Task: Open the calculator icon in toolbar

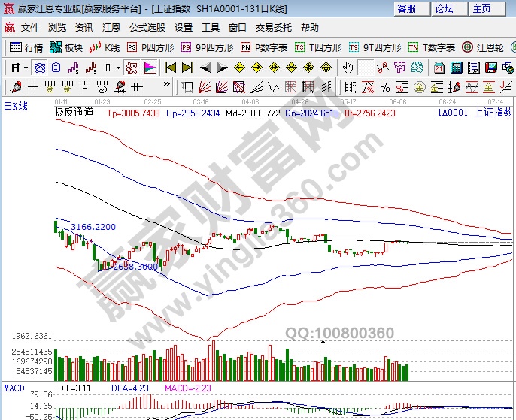Action: pyautogui.click(x=456, y=68)
